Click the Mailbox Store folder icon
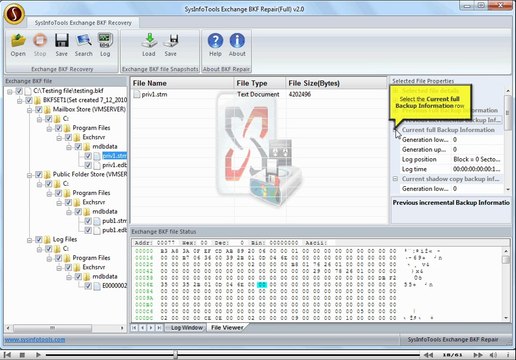 point(48,109)
